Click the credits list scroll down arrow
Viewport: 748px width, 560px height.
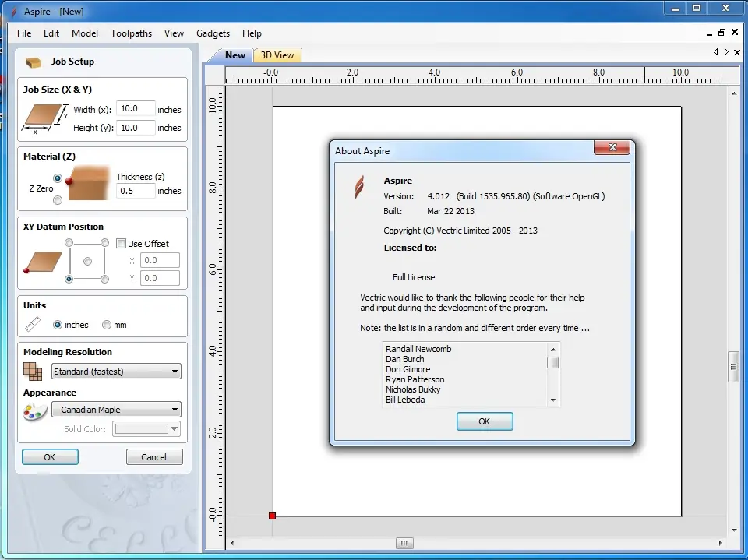553,400
